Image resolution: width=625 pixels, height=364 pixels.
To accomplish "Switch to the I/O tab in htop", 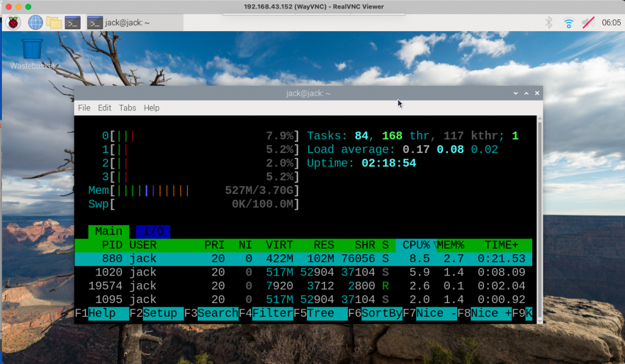I will tap(153, 232).
